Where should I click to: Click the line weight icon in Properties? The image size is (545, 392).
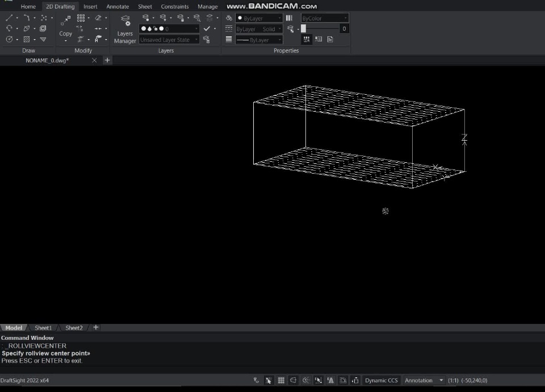pyautogui.click(x=229, y=40)
